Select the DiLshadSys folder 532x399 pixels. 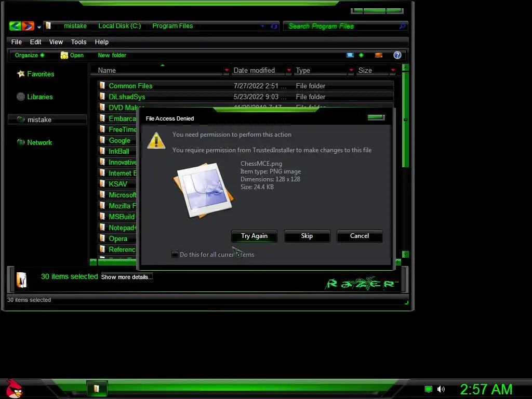pyautogui.click(x=246, y=97)
